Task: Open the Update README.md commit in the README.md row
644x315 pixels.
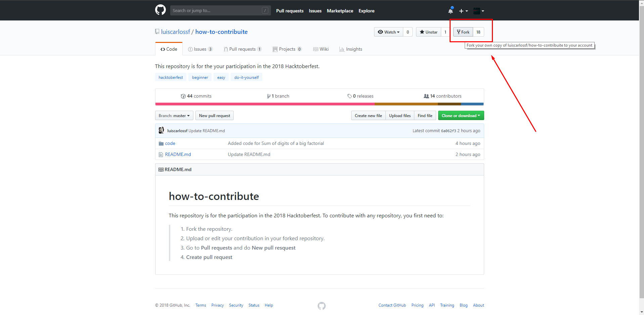Action: tap(249, 154)
